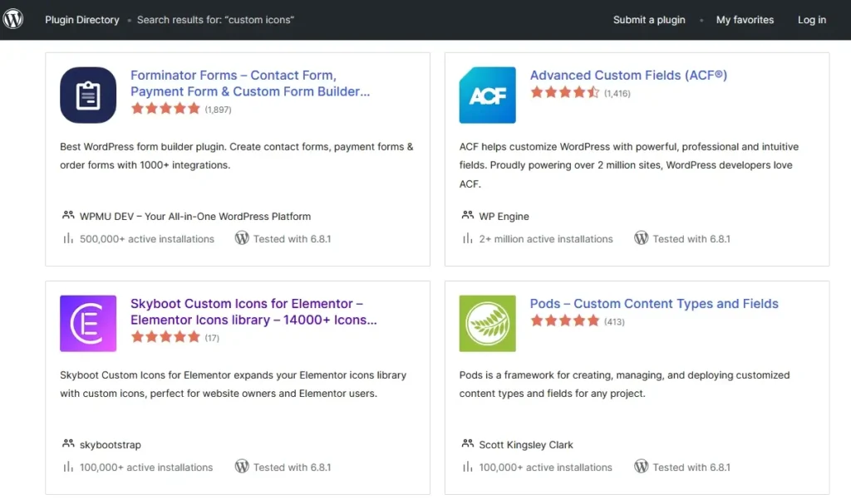Click Forminator Forms star rating
The width and height of the screenshot is (851, 504).
[x=165, y=109]
